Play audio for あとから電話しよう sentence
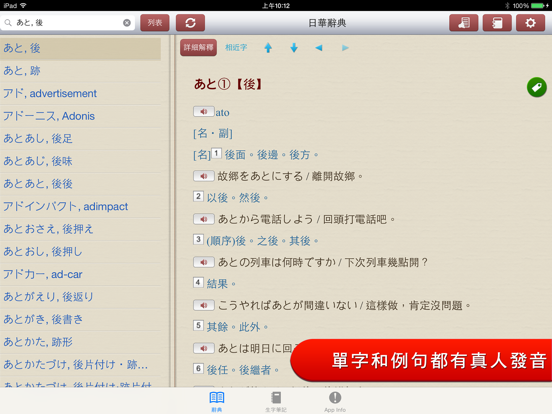The image size is (552, 414). [203, 219]
